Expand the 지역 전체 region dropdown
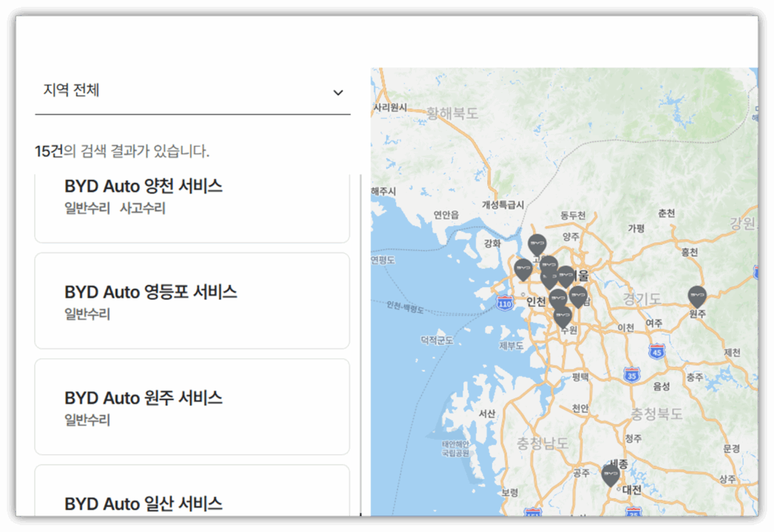 [192, 91]
